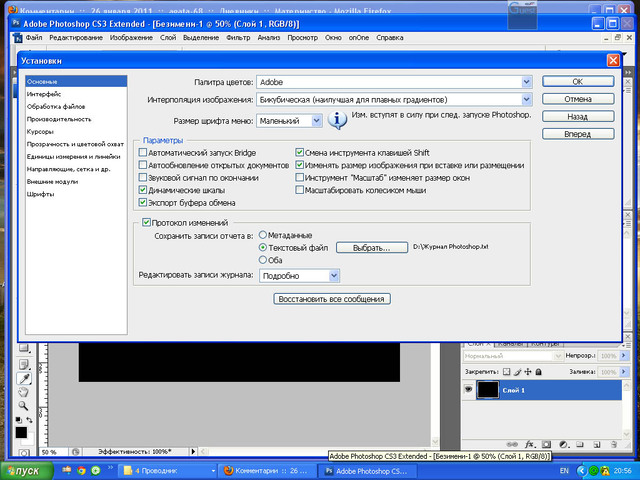Screen dimensions: 640x480
Task: Click the lock position icon
Action: (x=528, y=372)
